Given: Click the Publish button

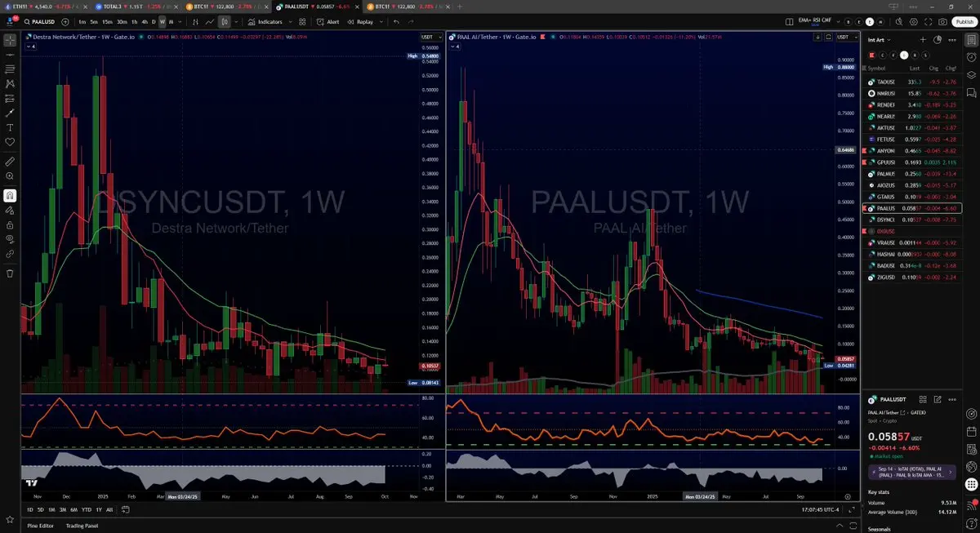Looking at the screenshot, I should 964,21.
